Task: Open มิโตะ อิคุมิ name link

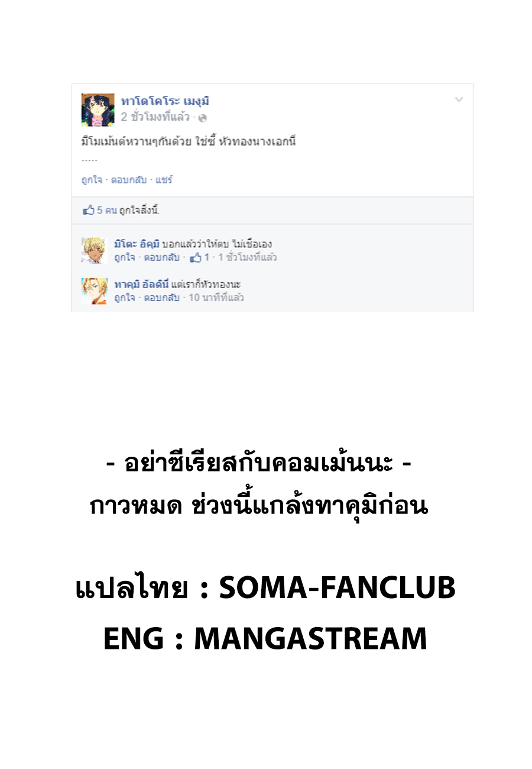Action: (137, 244)
